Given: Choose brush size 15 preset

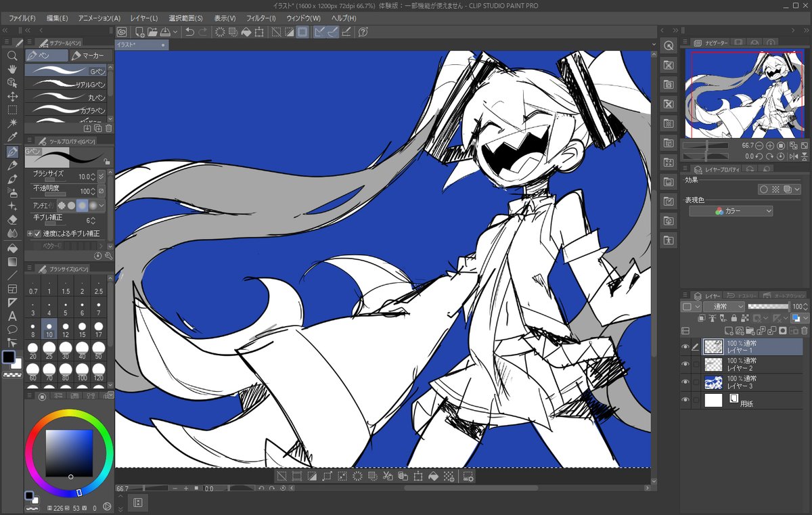Looking at the screenshot, I should pos(83,329).
